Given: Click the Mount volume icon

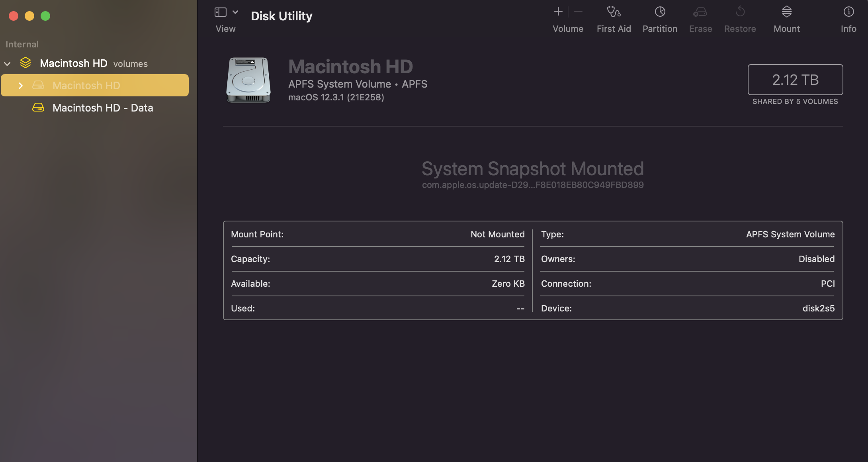Looking at the screenshot, I should click(786, 12).
